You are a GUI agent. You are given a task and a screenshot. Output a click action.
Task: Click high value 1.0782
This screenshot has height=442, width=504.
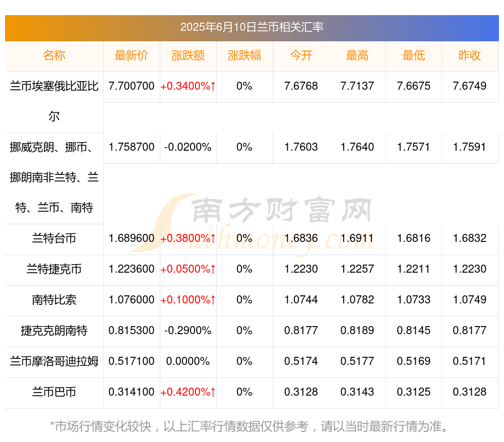coord(357,300)
